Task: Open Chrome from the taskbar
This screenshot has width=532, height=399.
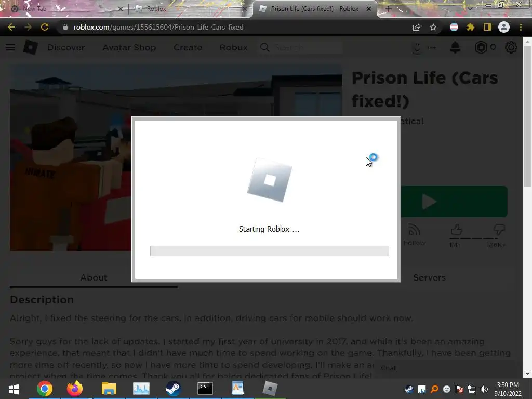Action: [x=45, y=389]
